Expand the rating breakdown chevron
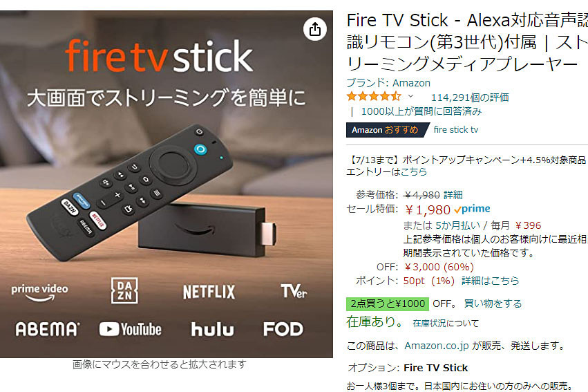 click(x=410, y=96)
